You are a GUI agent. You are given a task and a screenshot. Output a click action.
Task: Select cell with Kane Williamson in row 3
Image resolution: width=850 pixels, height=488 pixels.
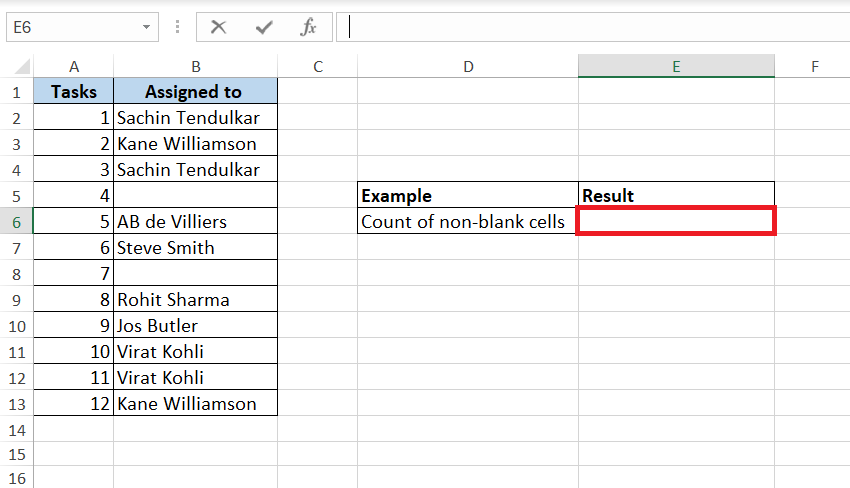[196, 143]
